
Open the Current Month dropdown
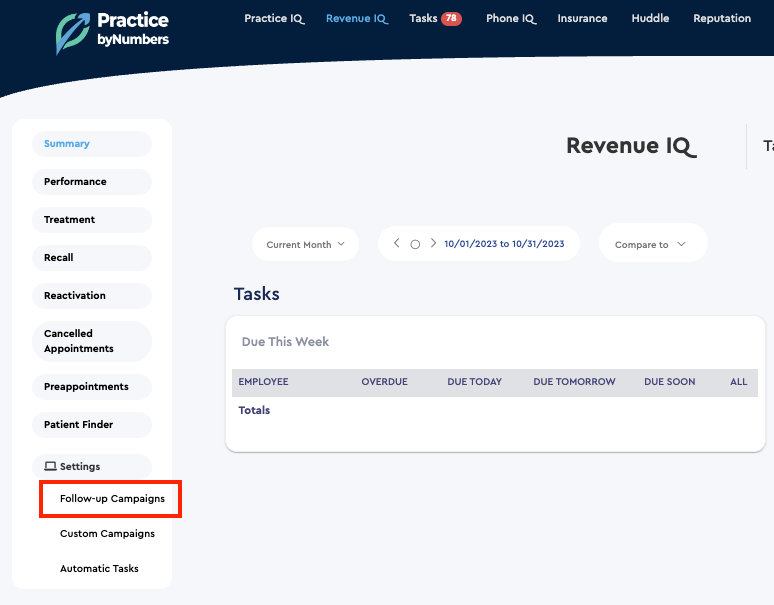tap(305, 245)
